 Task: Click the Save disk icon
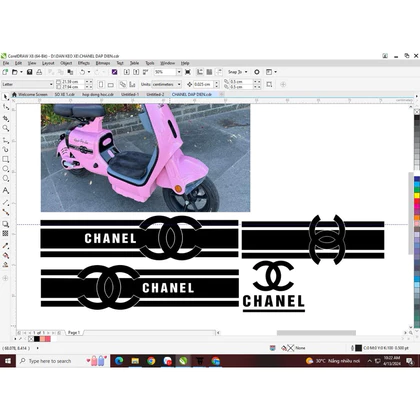click(x=30, y=72)
